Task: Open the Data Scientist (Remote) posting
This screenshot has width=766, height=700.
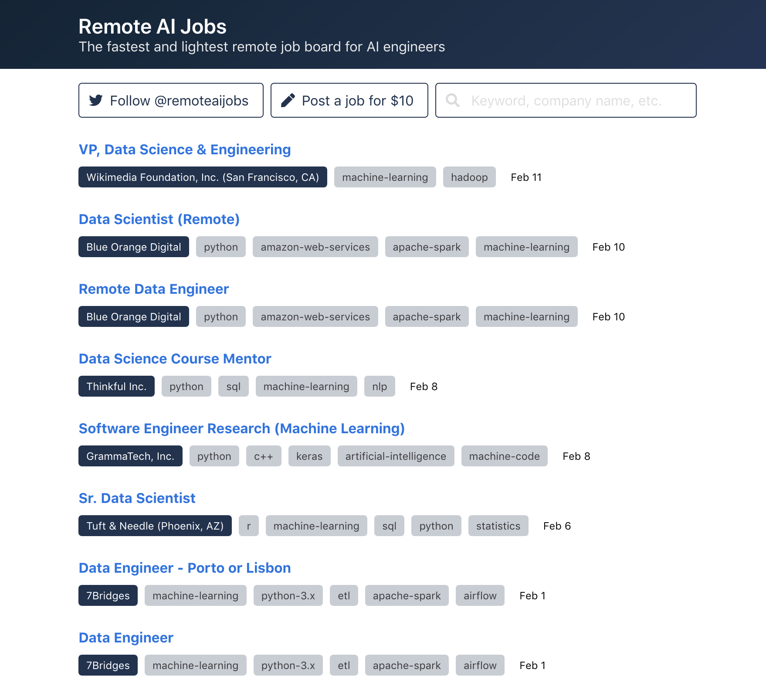Action: pos(159,219)
